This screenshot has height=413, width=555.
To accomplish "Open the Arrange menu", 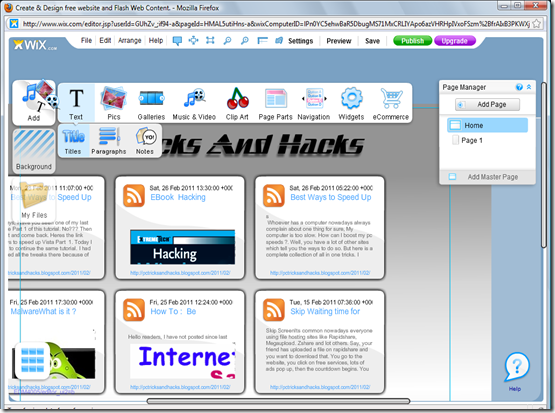I will (x=130, y=41).
